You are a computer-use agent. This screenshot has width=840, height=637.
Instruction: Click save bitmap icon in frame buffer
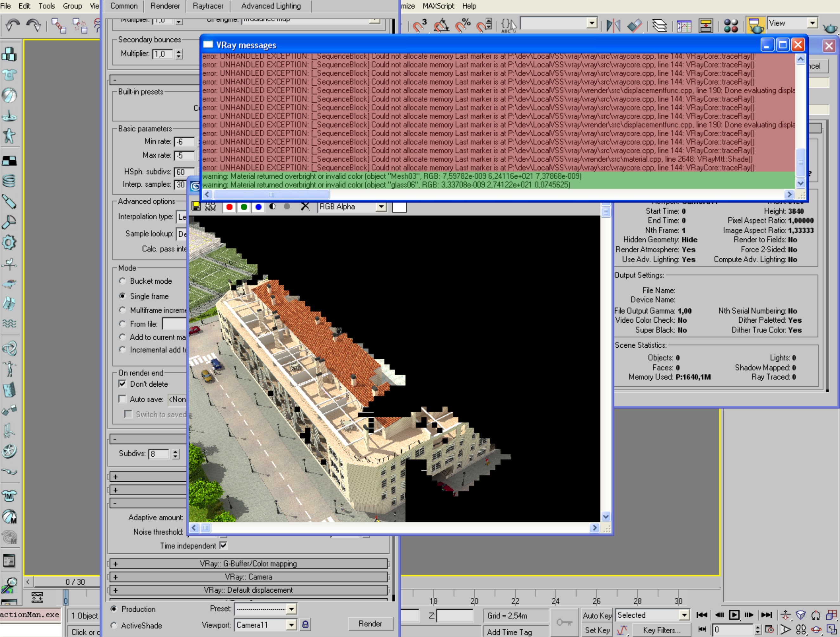[196, 206]
